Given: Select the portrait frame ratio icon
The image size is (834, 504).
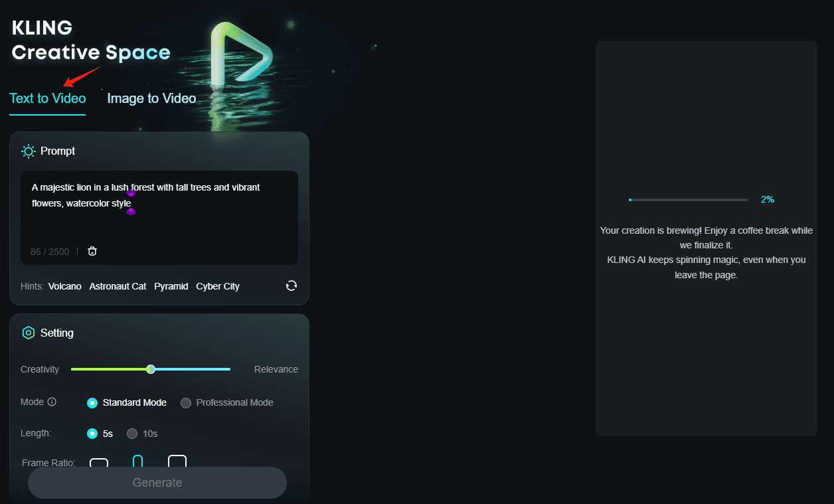Looking at the screenshot, I should point(137,461).
